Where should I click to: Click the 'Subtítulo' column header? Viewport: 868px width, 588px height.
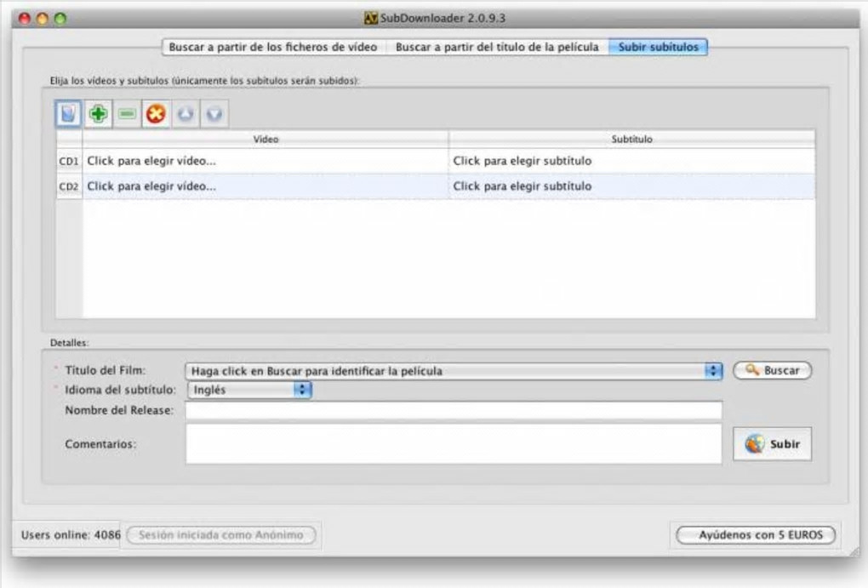point(631,139)
